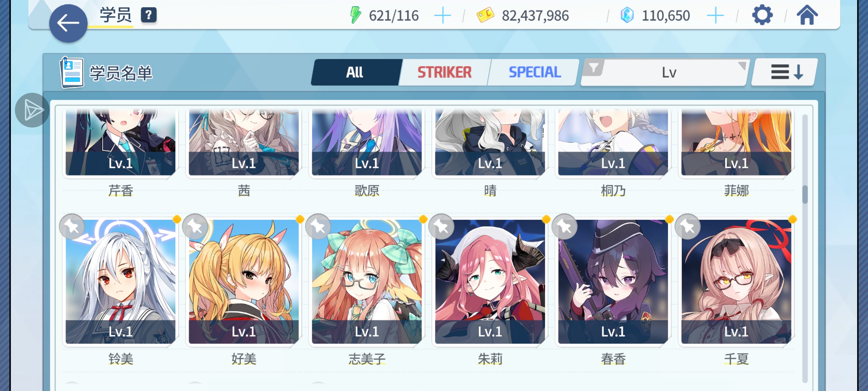This screenshot has width=868, height=391.
Task: Add energy with the plus icon
Action: point(442,16)
